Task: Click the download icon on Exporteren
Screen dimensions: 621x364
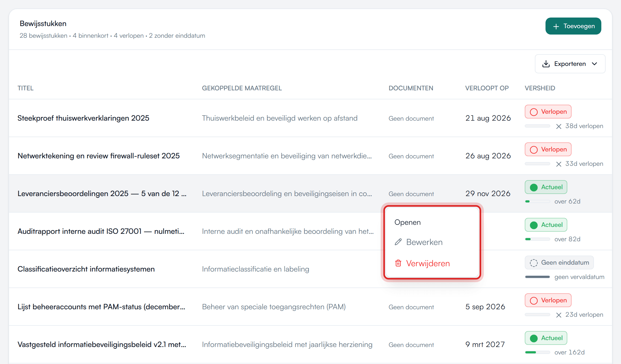Action: 546,64
